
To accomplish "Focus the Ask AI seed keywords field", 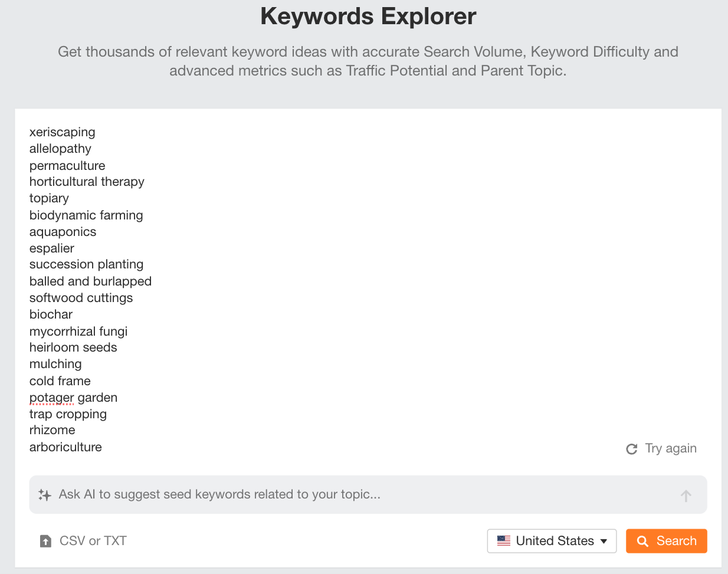I will coord(354,494).
